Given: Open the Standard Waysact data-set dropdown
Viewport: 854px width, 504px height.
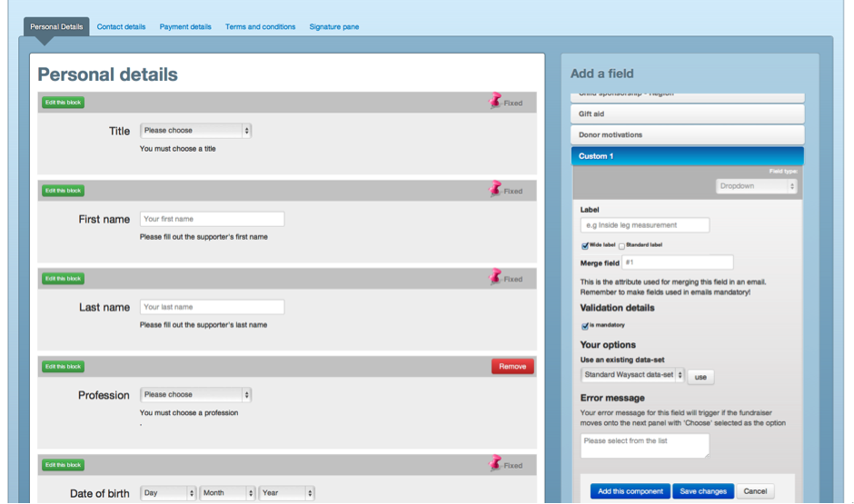Looking at the screenshot, I should 632,375.
